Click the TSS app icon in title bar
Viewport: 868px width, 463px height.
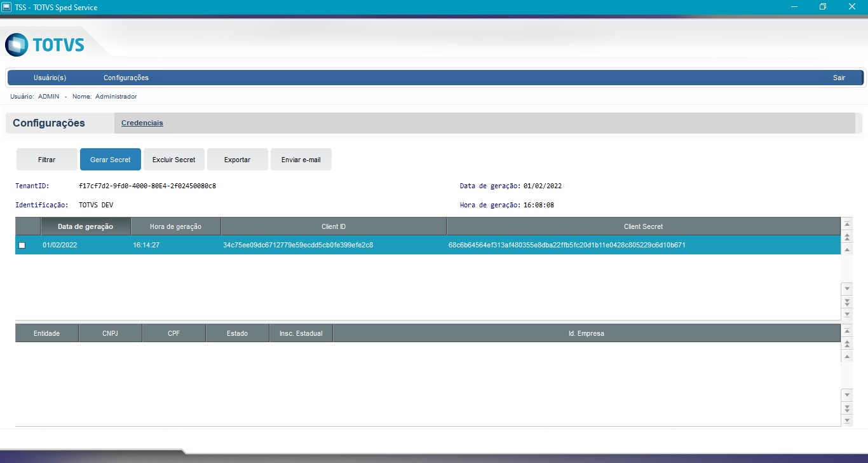[x=6, y=7]
